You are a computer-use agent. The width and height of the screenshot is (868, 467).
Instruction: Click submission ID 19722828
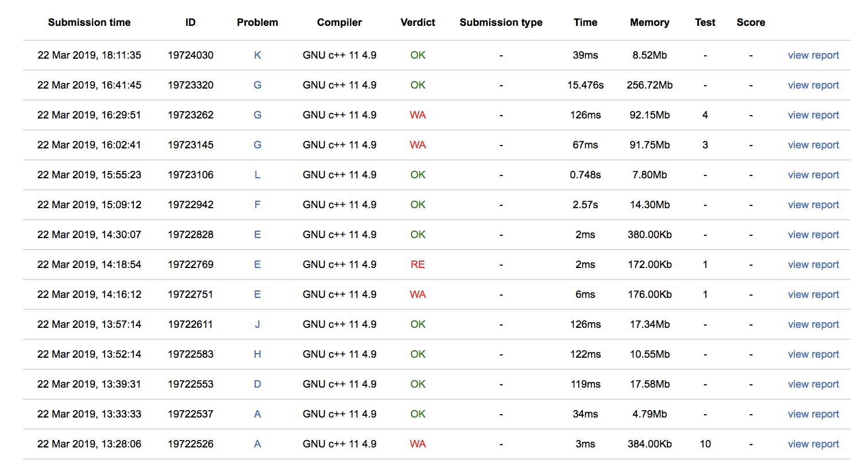190,235
